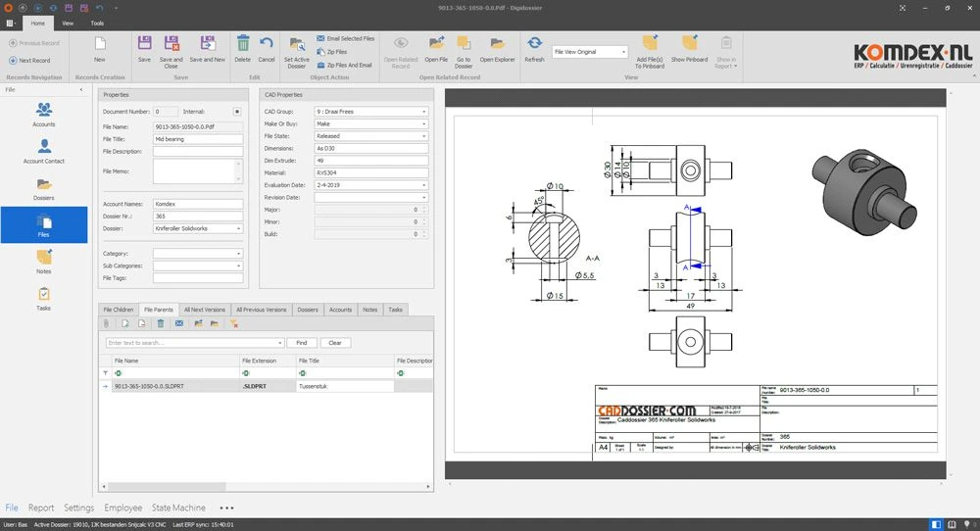Click the envelope icon in the File Parents toolbar
The width and height of the screenshot is (980, 531).
click(179, 323)
